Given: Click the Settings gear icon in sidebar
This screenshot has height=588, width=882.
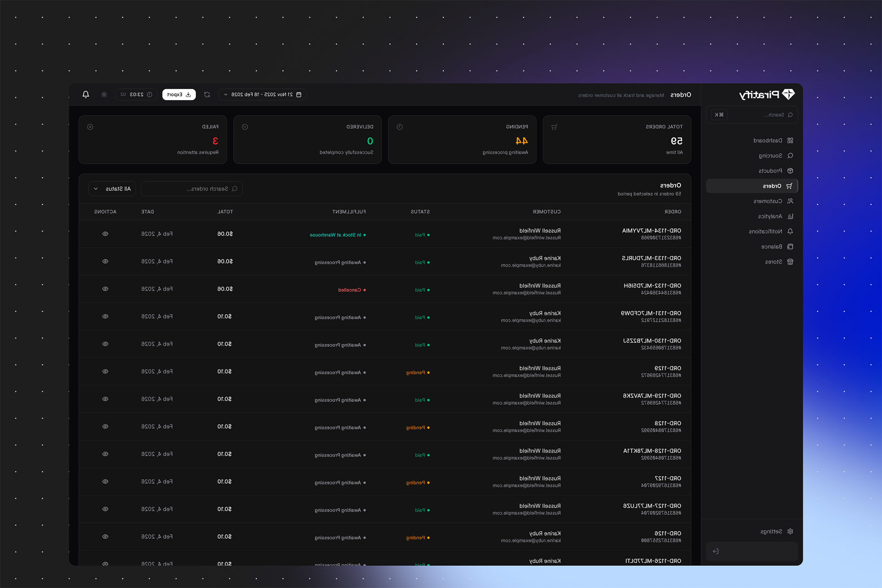Looking at the screenshot, I should click(790, 531).
